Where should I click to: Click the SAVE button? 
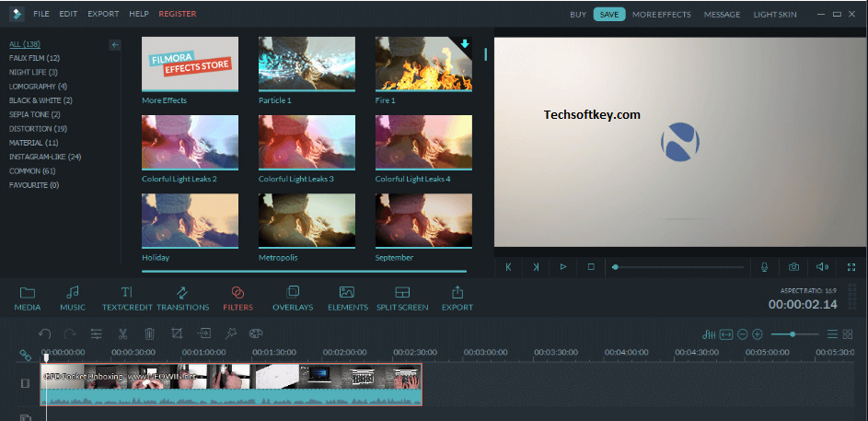pyautogui.click(x=609, y=15)
